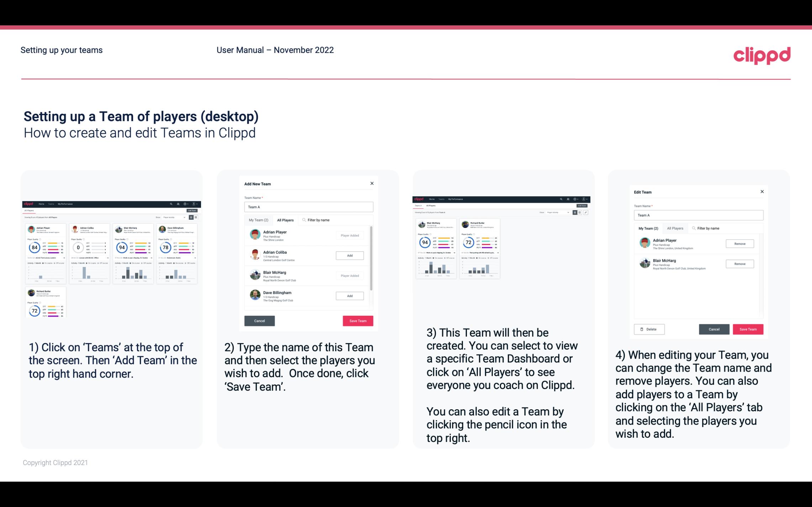
Task: Click the close X on Edit Team dialog
Action: 762,192
